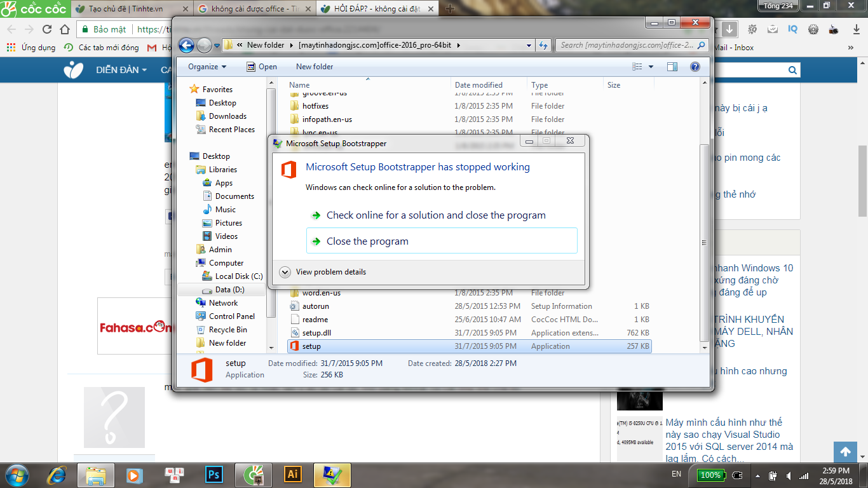Sort files by the Size column

click(x=614, y=85)
